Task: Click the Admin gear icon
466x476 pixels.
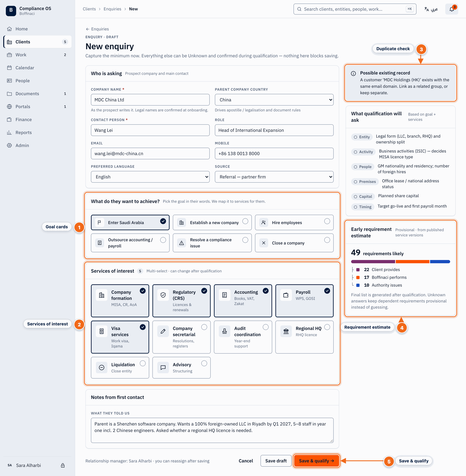Action: (9, 146)
